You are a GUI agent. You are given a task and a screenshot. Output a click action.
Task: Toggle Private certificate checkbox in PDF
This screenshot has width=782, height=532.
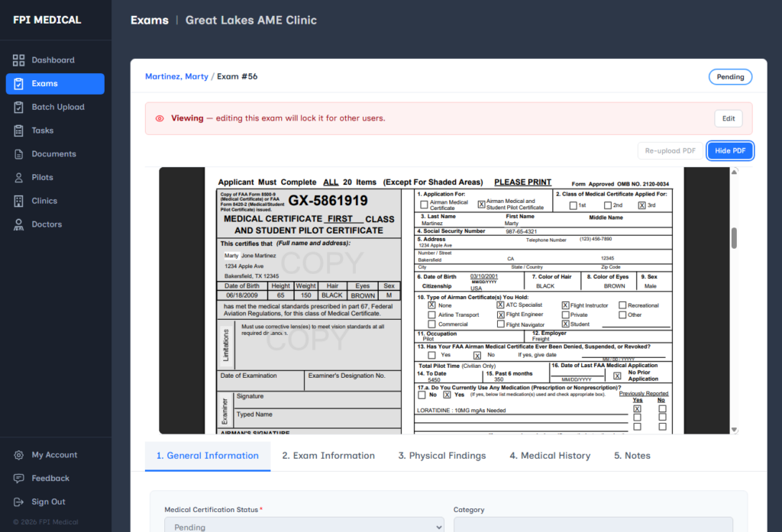tap(565, 315)
